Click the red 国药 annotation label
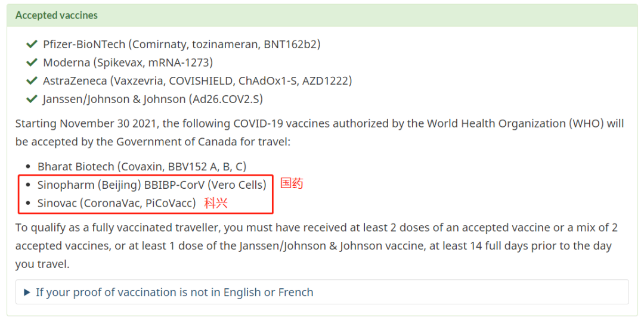 point(292,183)
